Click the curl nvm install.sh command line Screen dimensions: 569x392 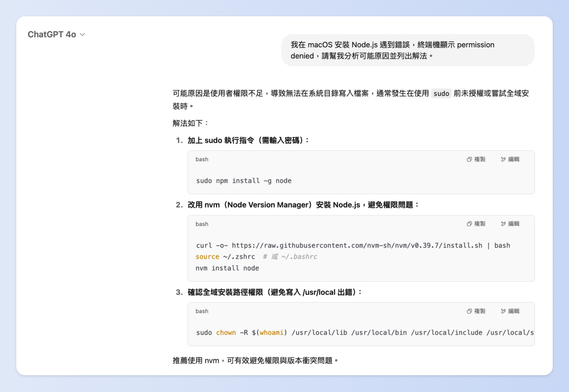(353, 245)
